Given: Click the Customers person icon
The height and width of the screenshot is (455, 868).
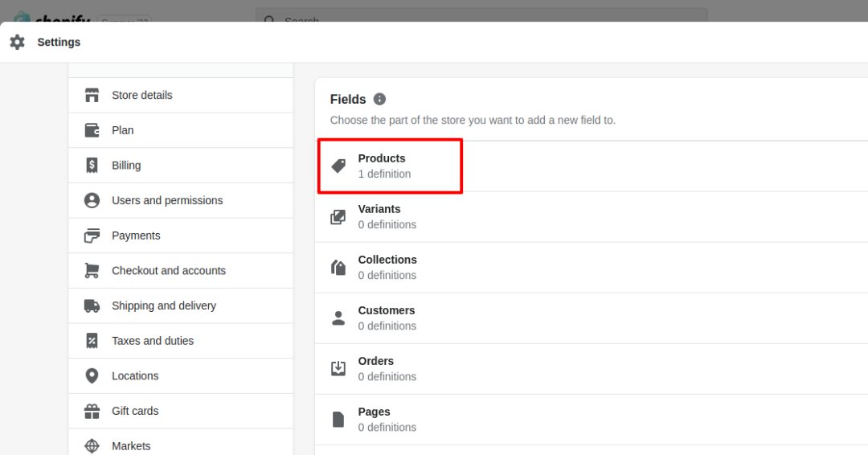Looking at the screenshot, I should pos(338,318).
